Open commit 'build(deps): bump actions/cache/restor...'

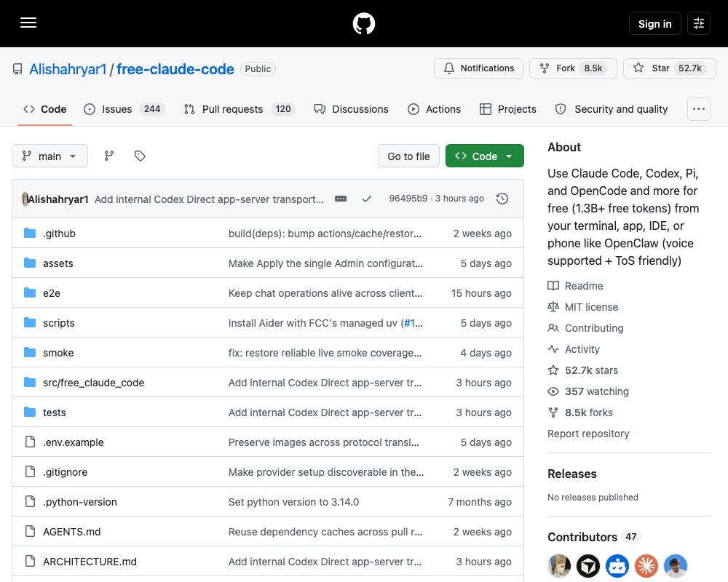(x=325, y=234)
